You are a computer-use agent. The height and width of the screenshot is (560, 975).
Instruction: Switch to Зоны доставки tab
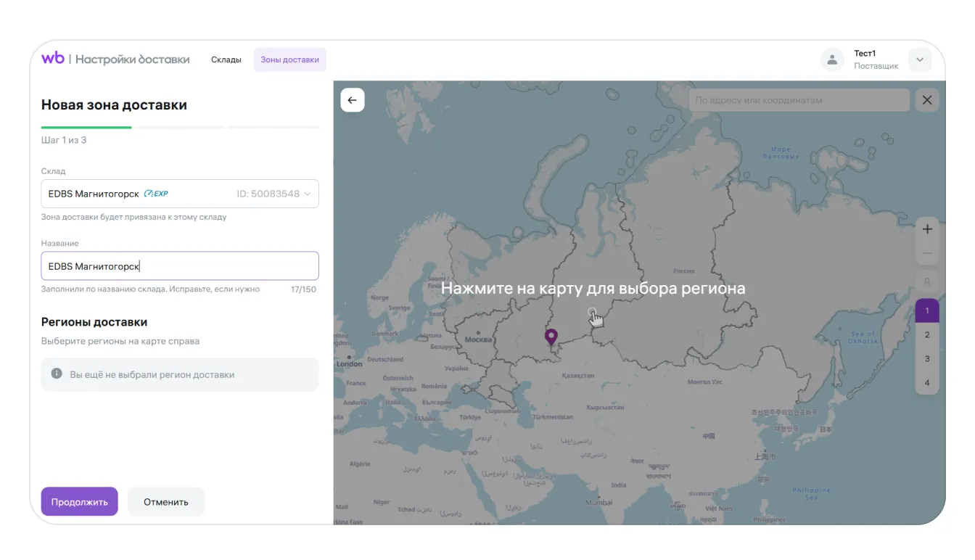289,59
